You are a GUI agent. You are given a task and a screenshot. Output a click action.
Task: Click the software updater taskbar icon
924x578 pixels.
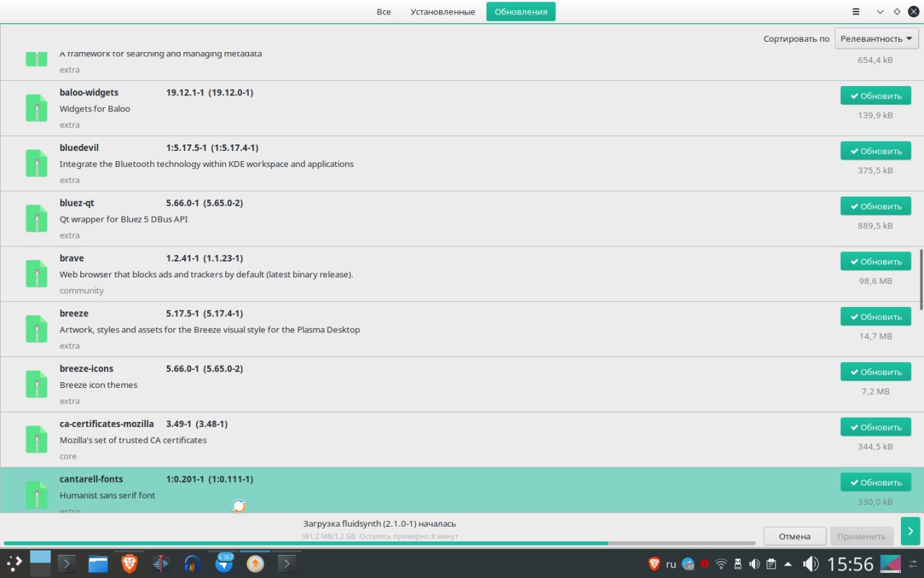point(255,563)
